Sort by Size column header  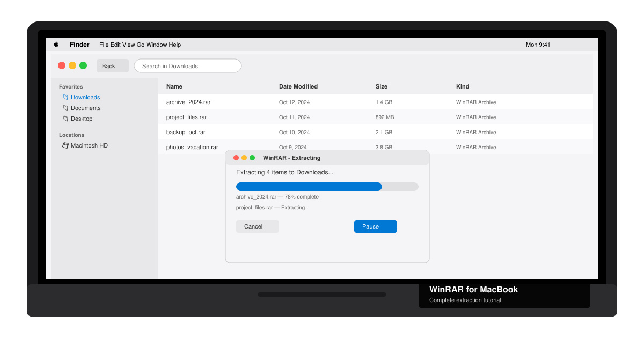[x=382, y=86]
